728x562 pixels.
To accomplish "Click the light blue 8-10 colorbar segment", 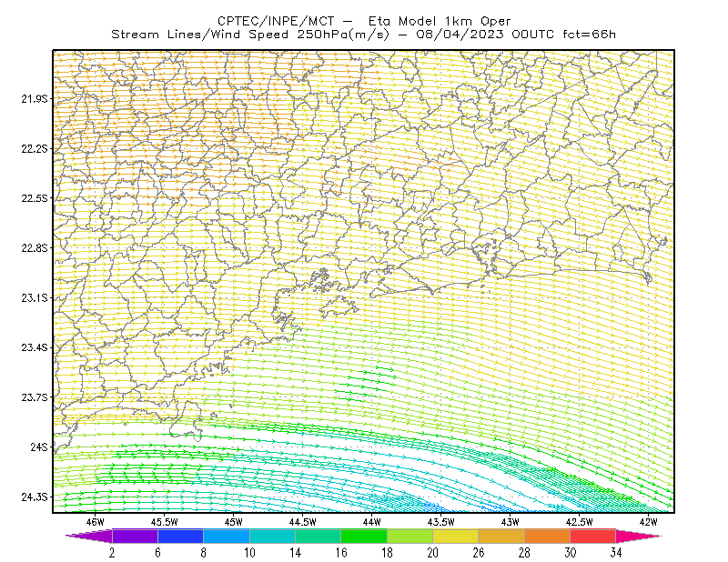I will click(227, 537).
